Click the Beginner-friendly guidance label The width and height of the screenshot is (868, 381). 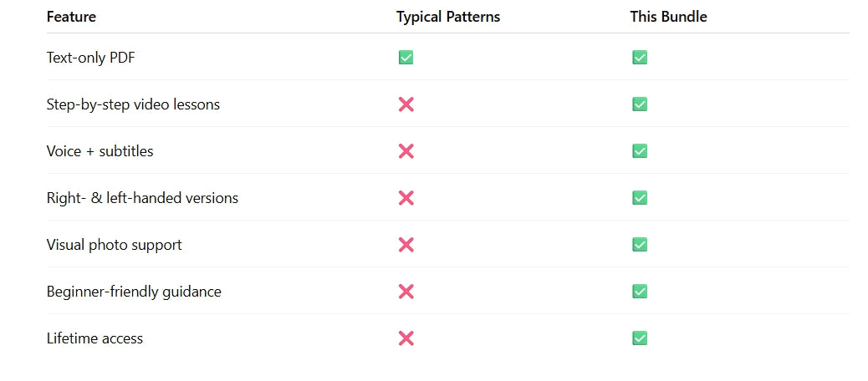point(134,292)
